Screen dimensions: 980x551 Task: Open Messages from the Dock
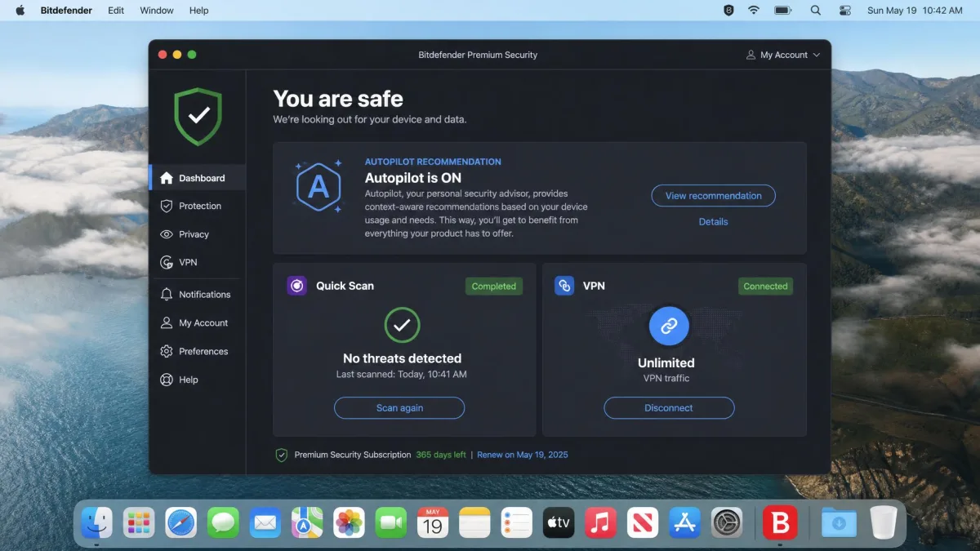(223, 522)
